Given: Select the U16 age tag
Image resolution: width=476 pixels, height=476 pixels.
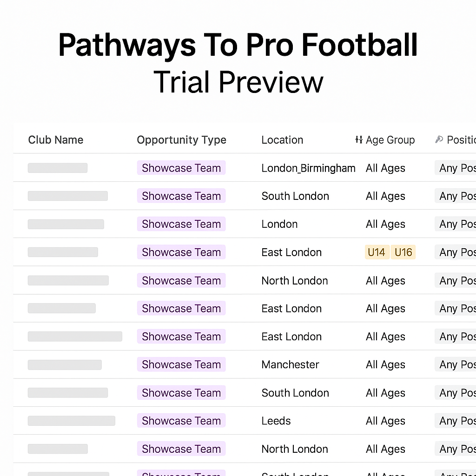Looking at the screenshot, I should [x=403, y=252].
